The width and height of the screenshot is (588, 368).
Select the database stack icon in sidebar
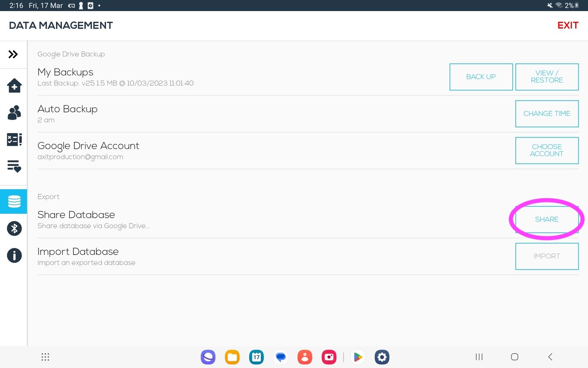coord(14,201)
